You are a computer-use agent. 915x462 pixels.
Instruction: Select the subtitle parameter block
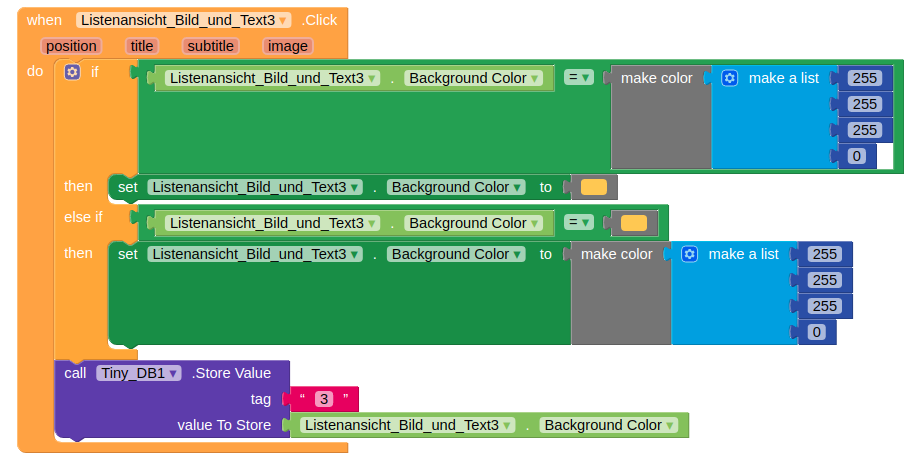coord(210,46)
